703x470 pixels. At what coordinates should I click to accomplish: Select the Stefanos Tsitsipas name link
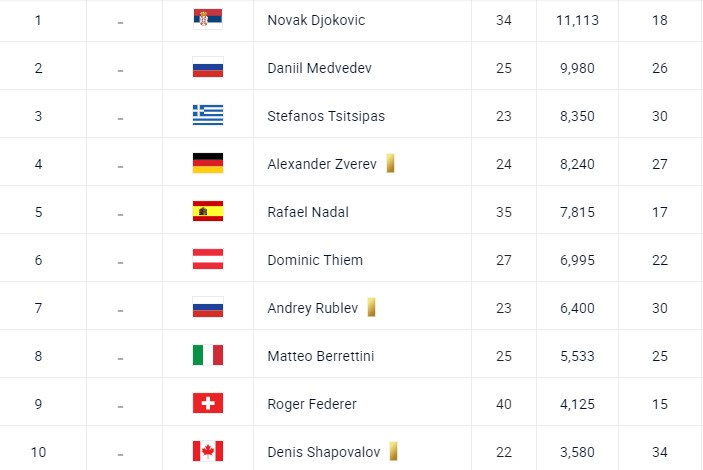tap(326, 116)
